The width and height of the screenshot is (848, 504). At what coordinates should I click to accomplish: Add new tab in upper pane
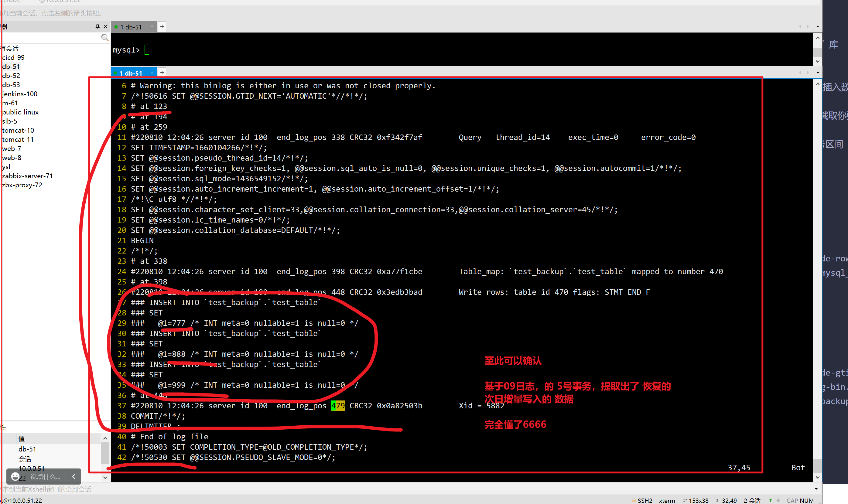tap(162, 26)
